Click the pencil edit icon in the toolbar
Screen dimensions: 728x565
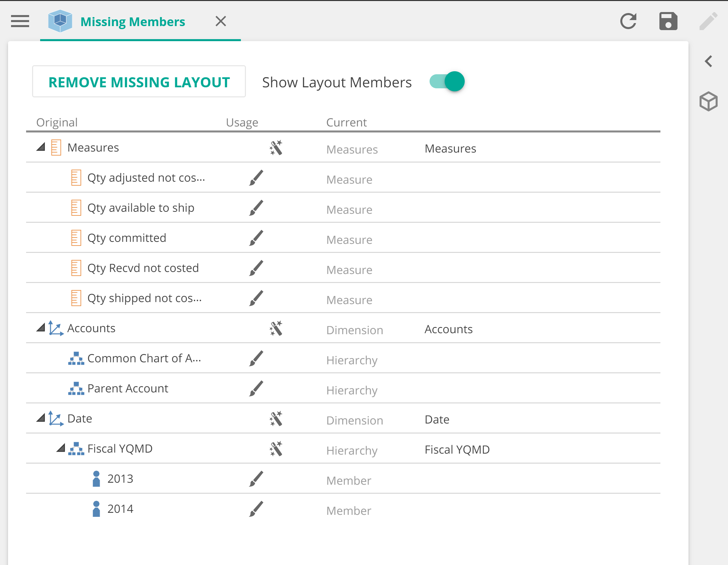pos(709,21)
